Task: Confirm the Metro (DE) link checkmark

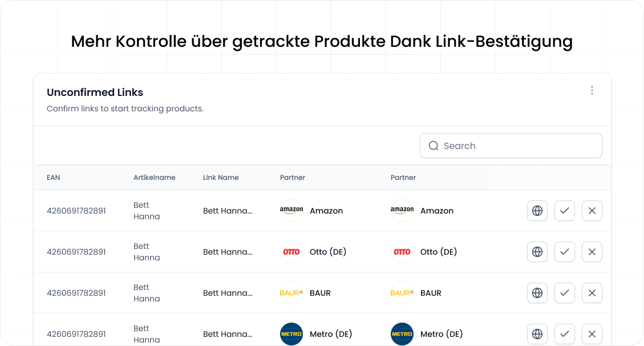Action: [565, 334]
